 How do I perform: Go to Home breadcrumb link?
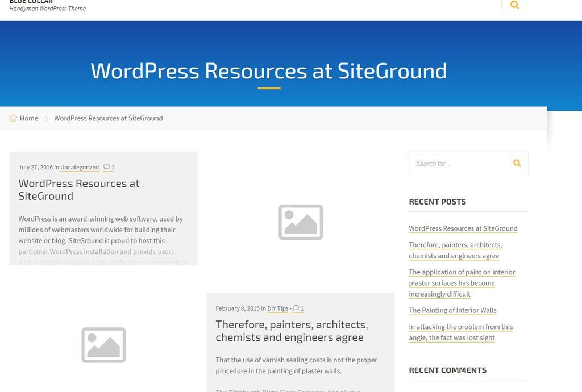[x=29, y=118]
